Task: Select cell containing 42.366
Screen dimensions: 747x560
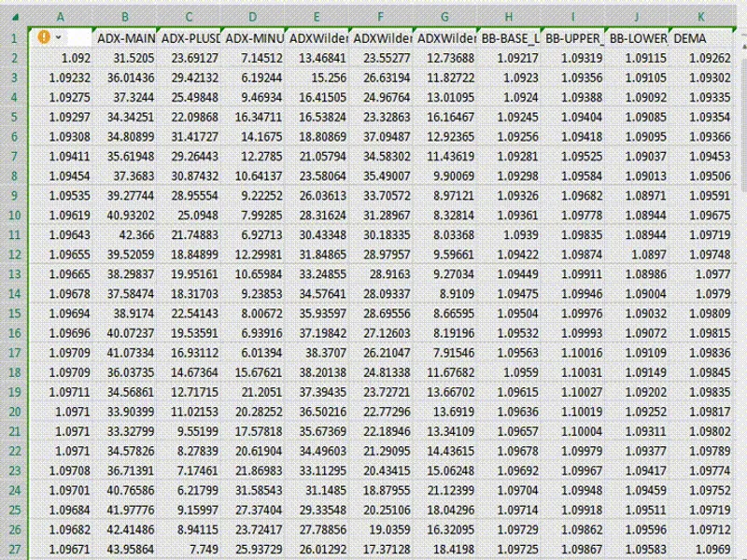Action: (x=125, y=235)
